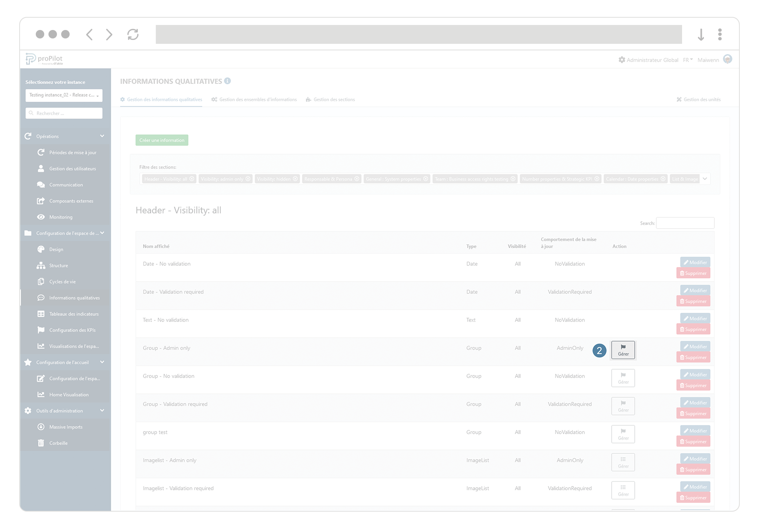Open the instance selector dropdown
Screen dimensions: 759x532
(64, 95)
